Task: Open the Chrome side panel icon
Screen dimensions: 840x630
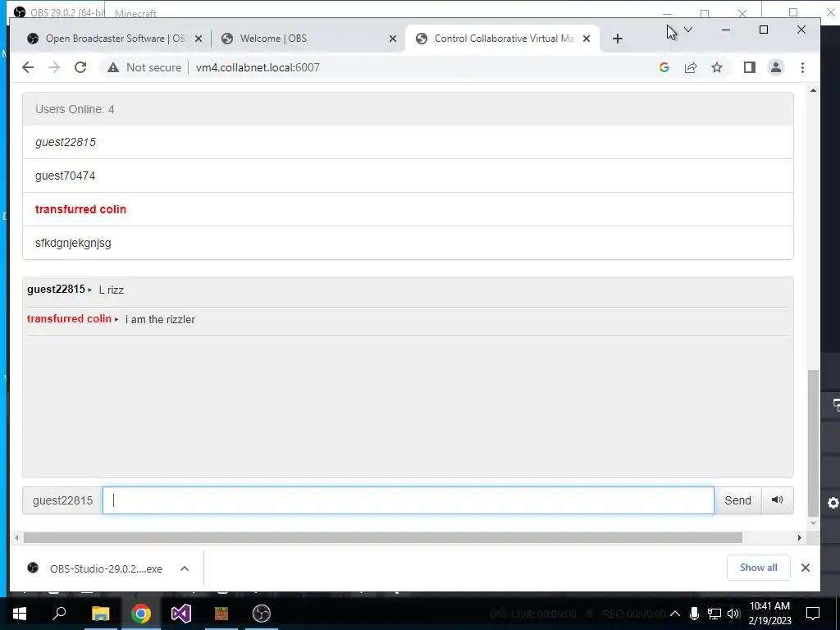Action: pos(750,67)
